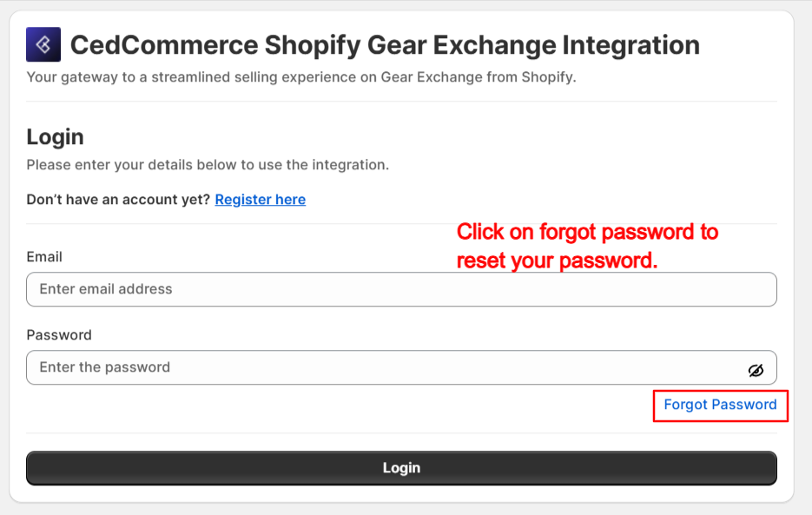
Task: Click the Password field label
Action: [59, 335]
